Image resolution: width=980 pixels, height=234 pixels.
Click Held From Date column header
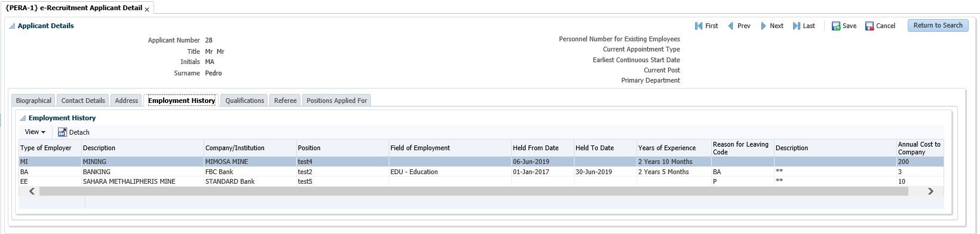tap(542, 148)
